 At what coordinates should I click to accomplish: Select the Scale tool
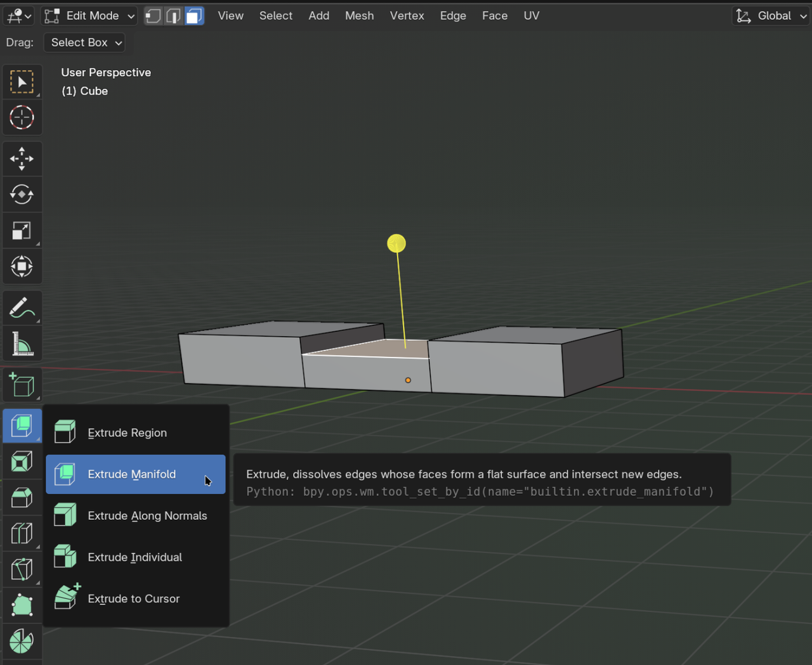pyautogui.click(x=22, y=231)
